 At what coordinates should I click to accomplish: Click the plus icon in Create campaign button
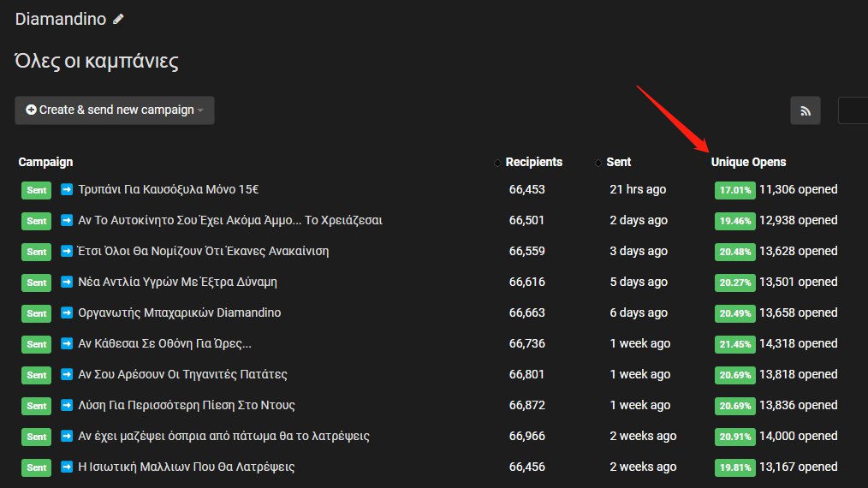(31, 110)
